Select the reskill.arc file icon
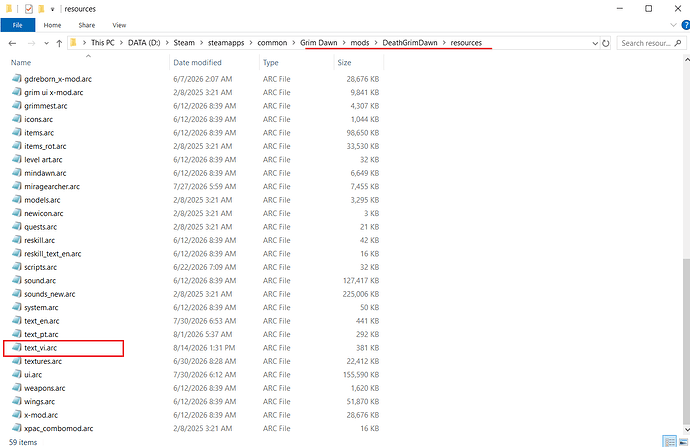 click(x=17, y=240)
